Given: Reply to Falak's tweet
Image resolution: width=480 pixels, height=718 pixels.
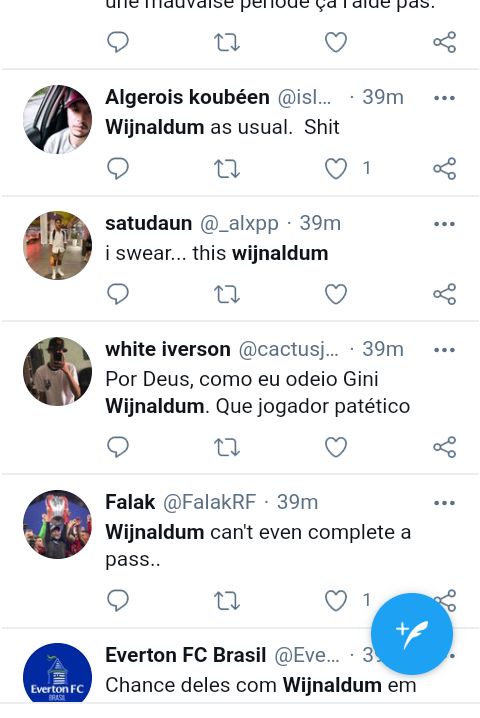Looking at the screenshot, I should coord(118,600).
